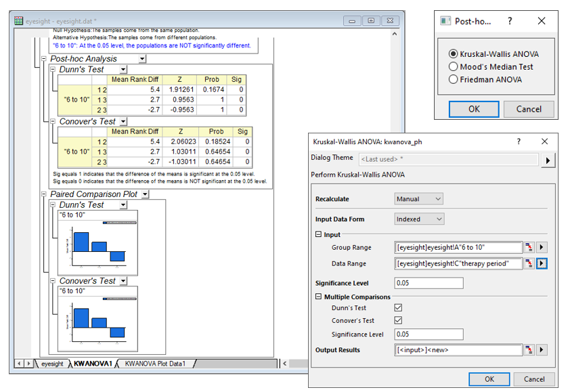Viewport: 568px width, 392px height.
Task: Open the KWANOVA Plot Data1 sheet tab
Action: [154, 364]
